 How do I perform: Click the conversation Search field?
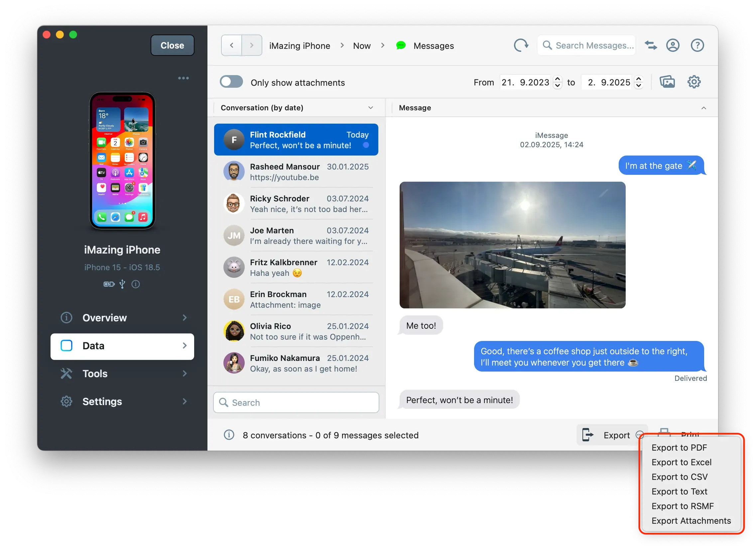[295, 402]
